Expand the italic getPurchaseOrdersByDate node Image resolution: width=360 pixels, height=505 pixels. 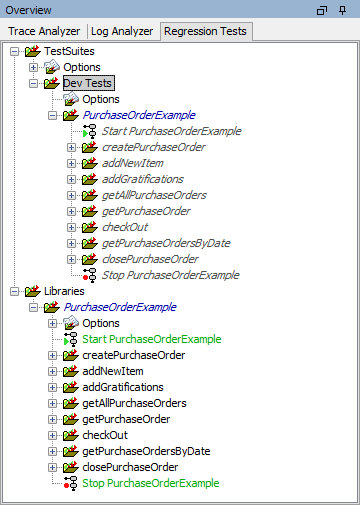click(x=71, y=243)
